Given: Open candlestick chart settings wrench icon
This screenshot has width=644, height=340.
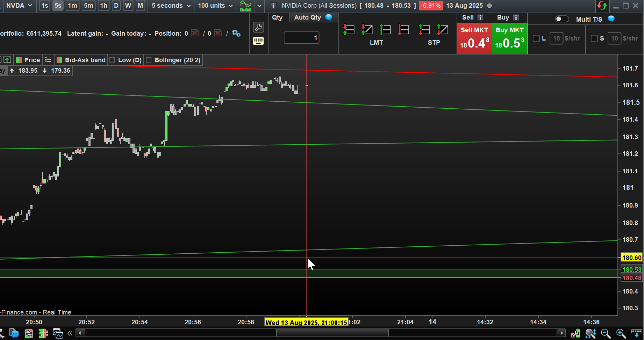Looking at the screenshot, I should point(575,333).
